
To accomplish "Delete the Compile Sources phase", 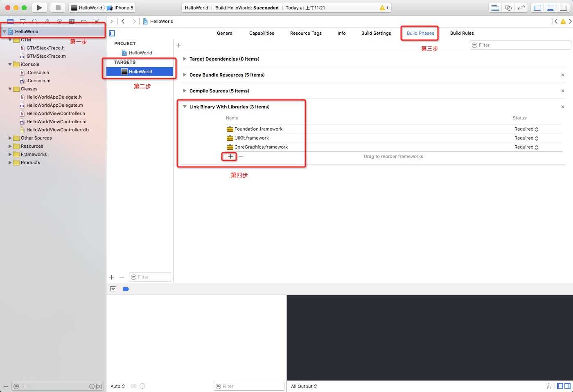I will pos(563,91).
